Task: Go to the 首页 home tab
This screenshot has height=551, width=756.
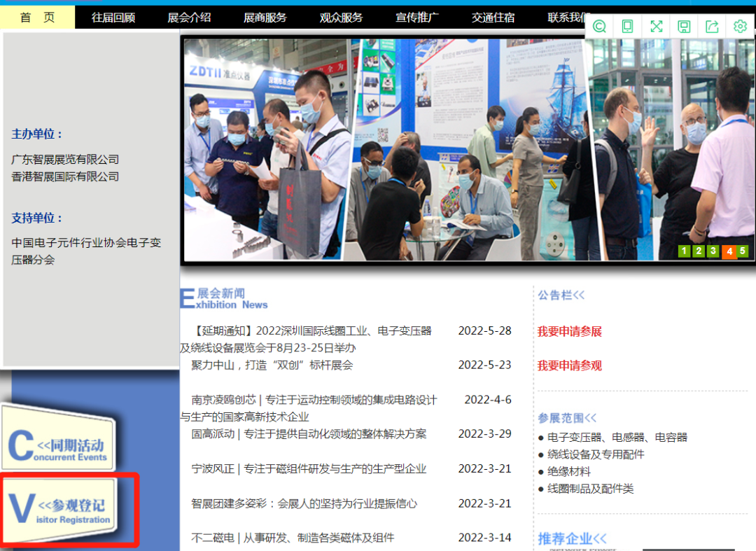Action: tap(37, 18)
